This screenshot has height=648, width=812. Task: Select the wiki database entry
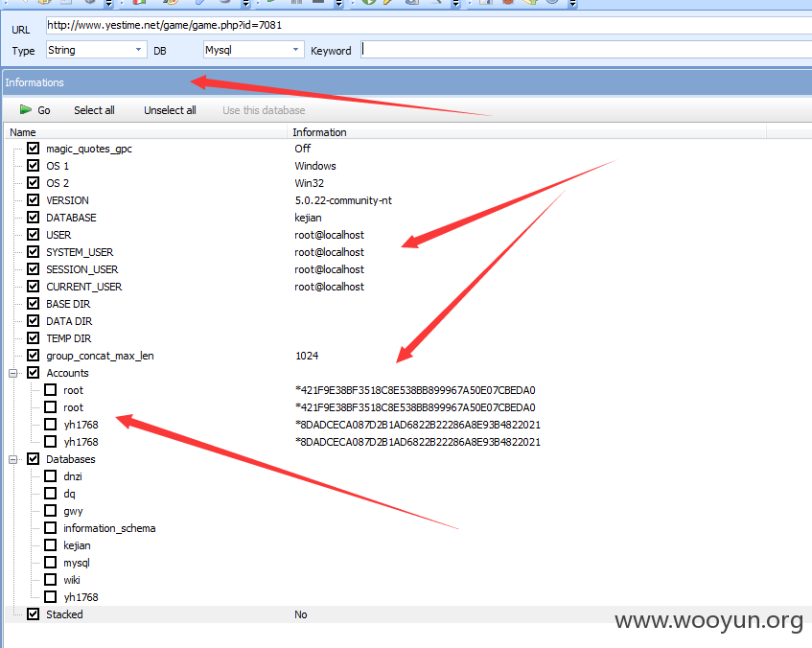pos(72,580)
